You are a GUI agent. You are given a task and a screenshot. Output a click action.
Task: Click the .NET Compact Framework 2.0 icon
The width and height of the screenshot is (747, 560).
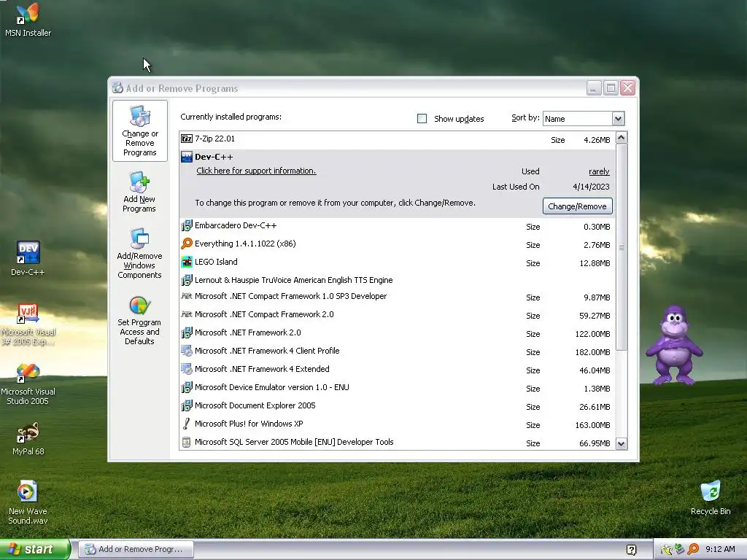(x=187, y=314)
